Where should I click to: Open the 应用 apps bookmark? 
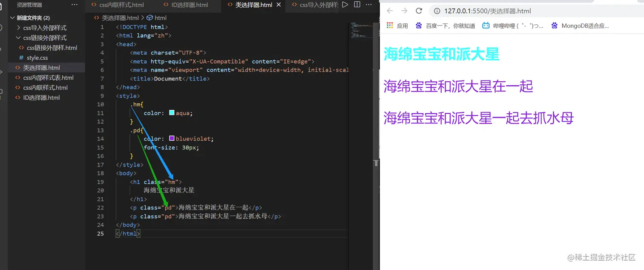tap(397, 26)
